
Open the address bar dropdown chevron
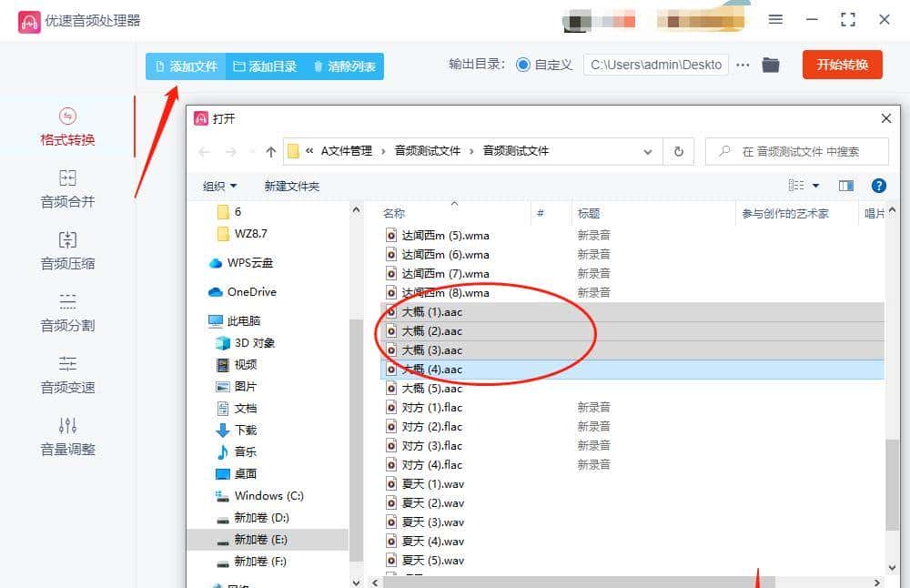coord(647,151)
